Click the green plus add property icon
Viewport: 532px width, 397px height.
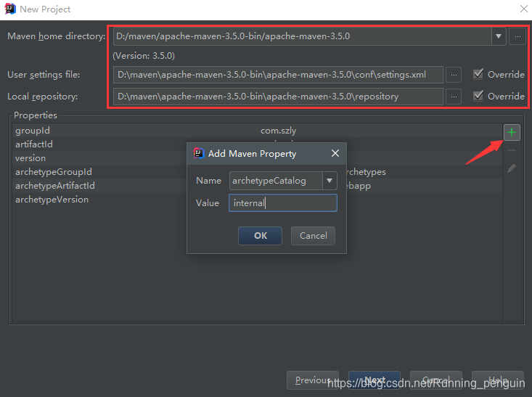(x=512, y=132)
